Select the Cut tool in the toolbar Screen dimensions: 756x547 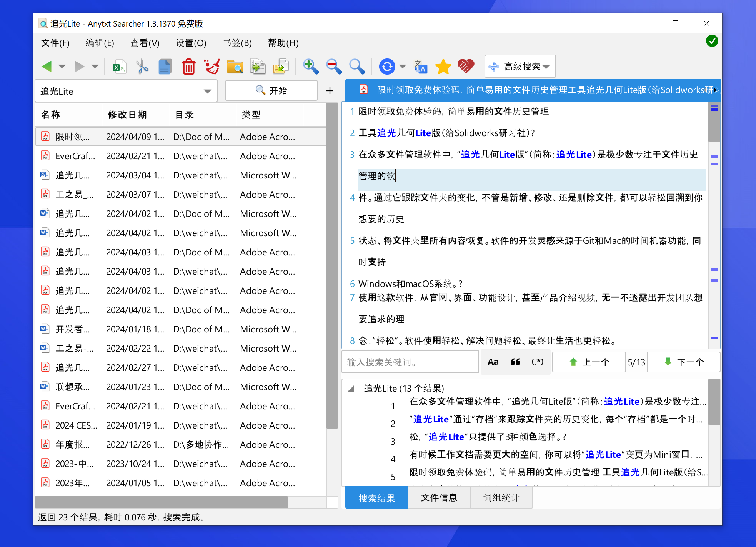pyautogui.click(x=142, y=66)
